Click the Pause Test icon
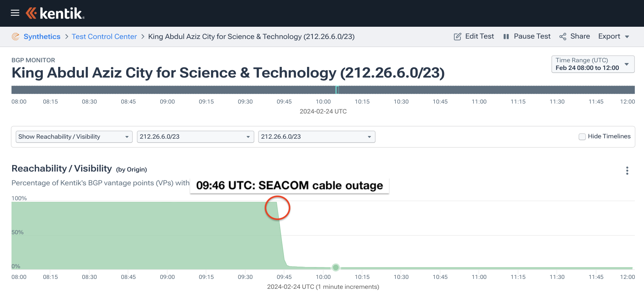Viewport: 644px width, 298px height. pos(506,37)
